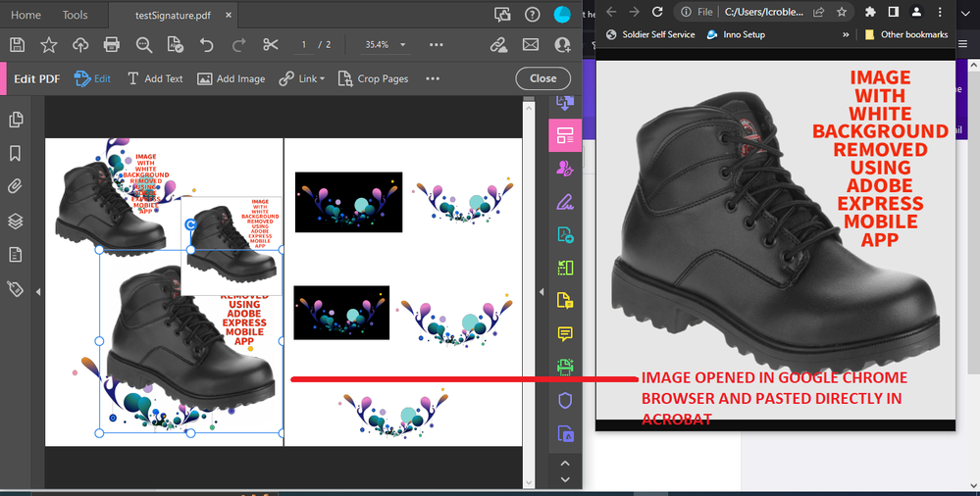The image size is (980, 496).
Task: Star the file with the star icon
Action: (49, 44)
